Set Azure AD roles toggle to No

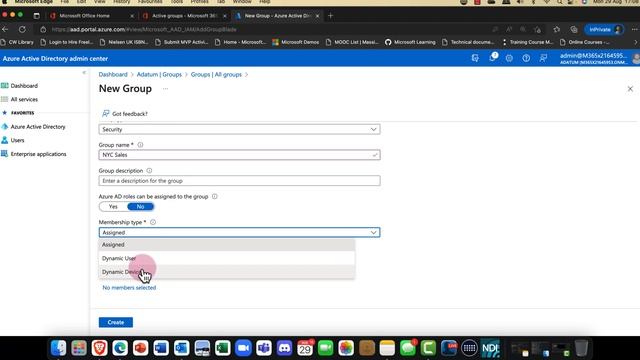tap(140, 207)
